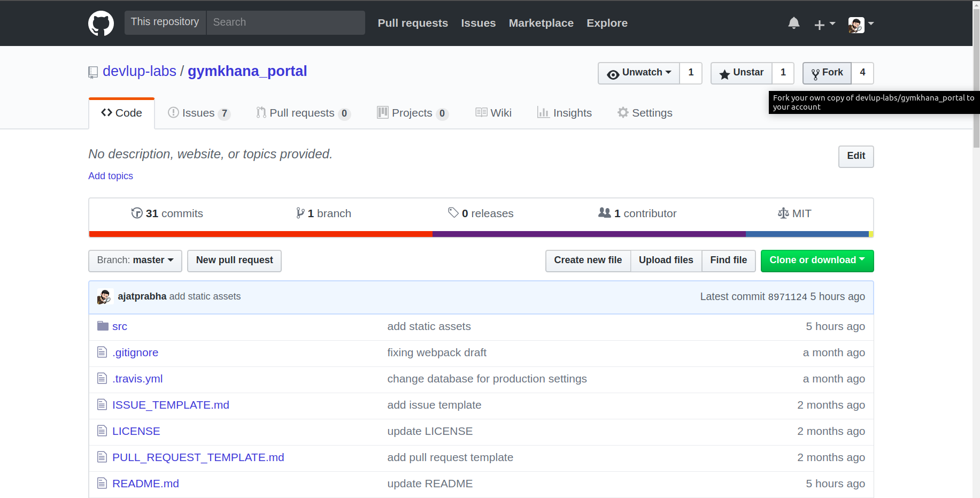The height and width of the screenshot is (498, 980).
Task: Switch to the Issues tab
Action: (x=198, y=112)
